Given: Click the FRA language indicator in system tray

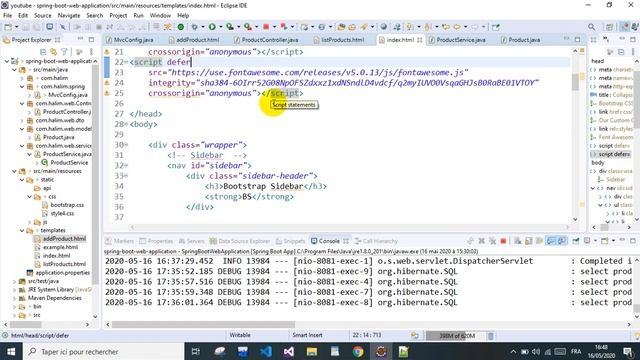Looking at the screenshot, I should pyautogui.click(x=576, y=351).
